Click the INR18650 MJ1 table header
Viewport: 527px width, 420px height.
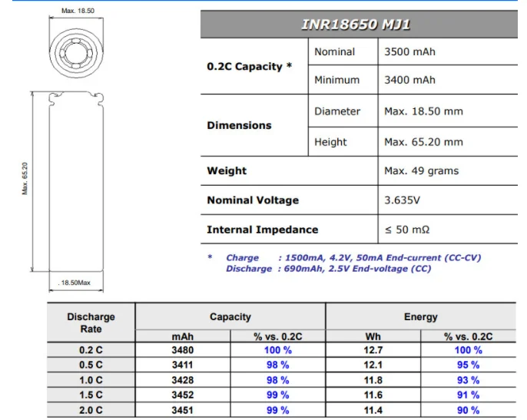tap(356, 25)
